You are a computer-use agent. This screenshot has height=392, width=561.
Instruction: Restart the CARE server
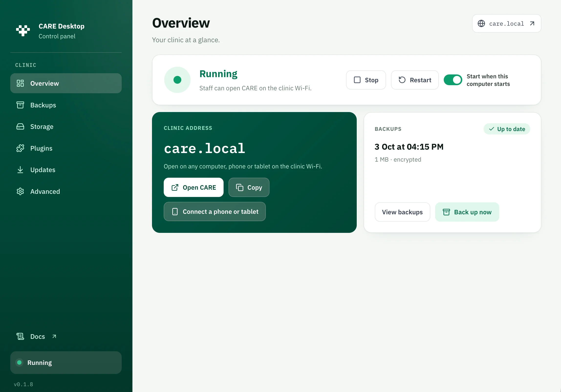[x=415, y=80]
